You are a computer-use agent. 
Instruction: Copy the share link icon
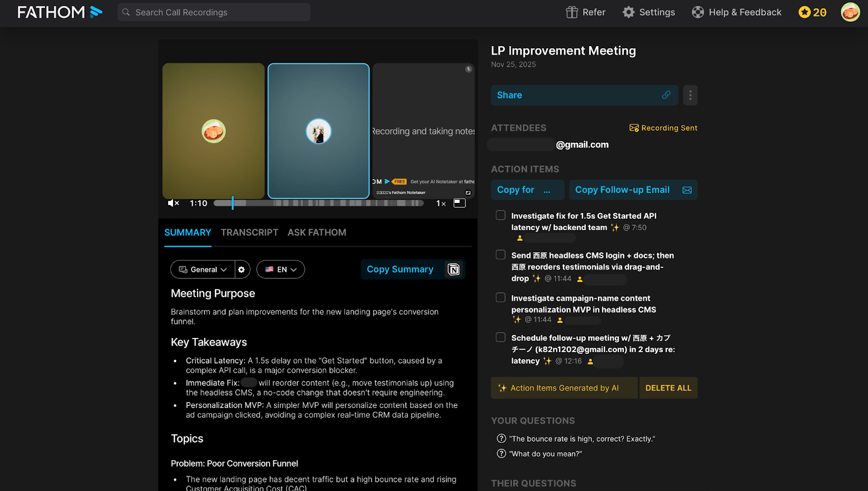point(666,95)
